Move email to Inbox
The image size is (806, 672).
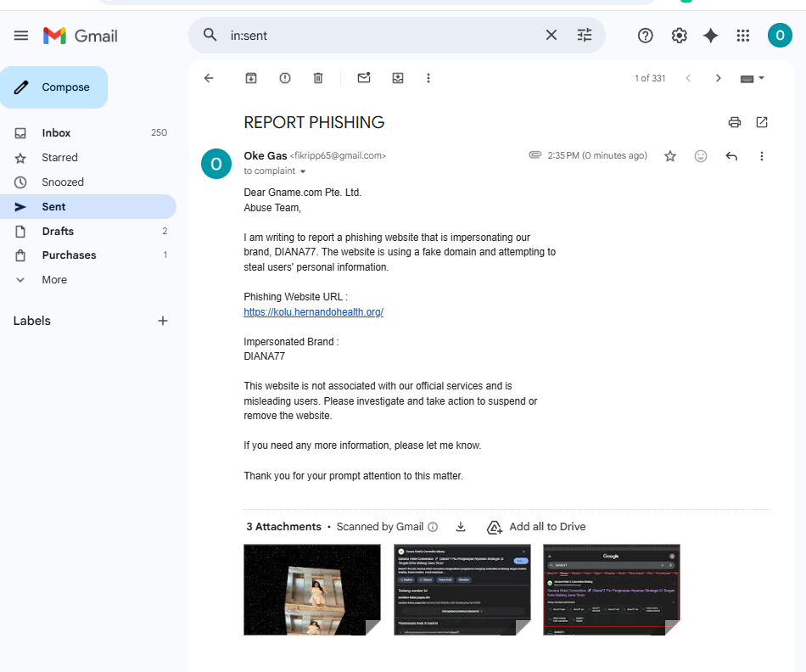tap(398, 78)
